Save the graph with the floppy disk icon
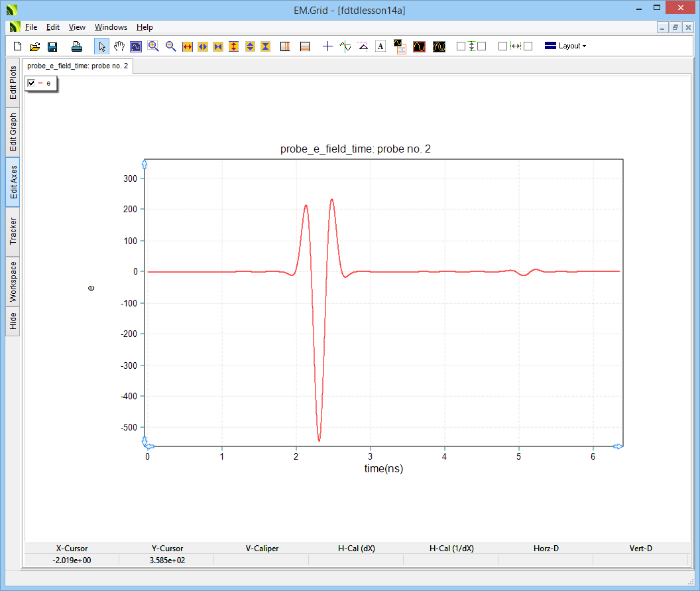This screenshot has width=700, height=591. tap(52, 46)
